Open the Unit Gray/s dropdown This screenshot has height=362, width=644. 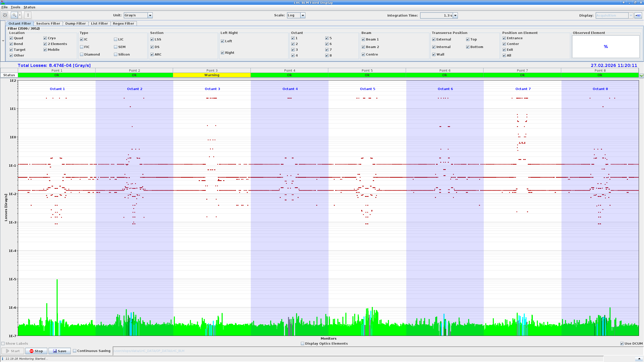[150, 15]
